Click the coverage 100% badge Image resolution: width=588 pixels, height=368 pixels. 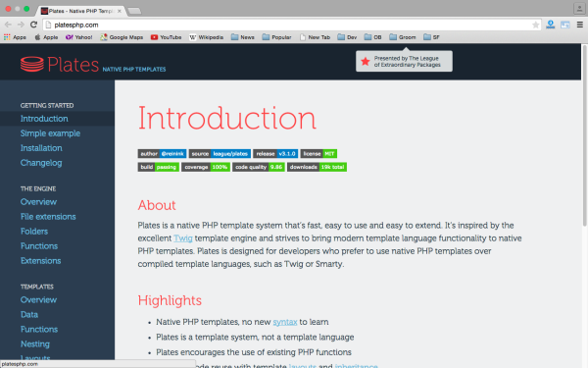[206, 167]
